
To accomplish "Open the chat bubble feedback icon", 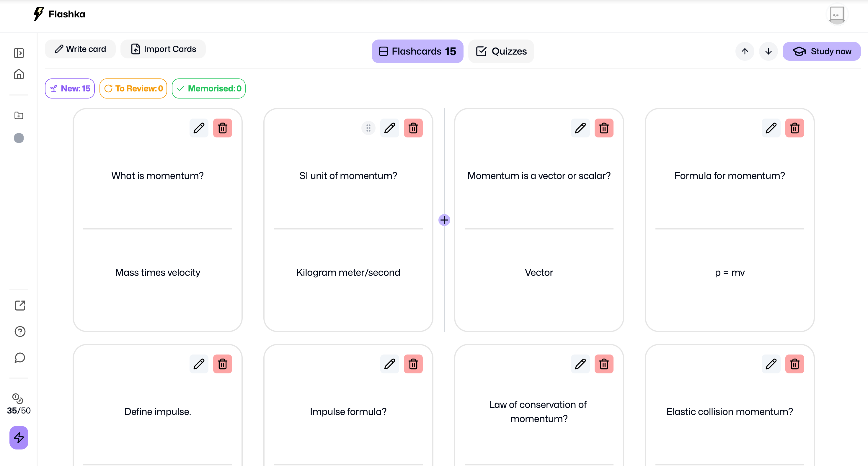I will click(x=20, y=357).
